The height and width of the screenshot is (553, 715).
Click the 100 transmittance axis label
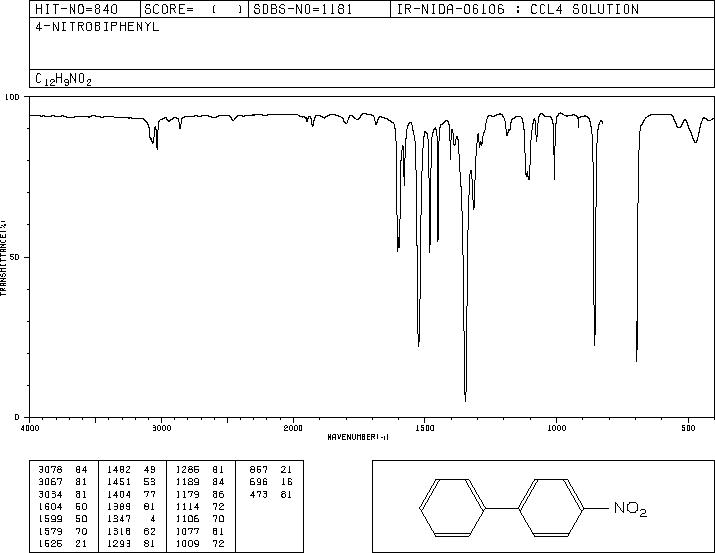coord(13,97)
